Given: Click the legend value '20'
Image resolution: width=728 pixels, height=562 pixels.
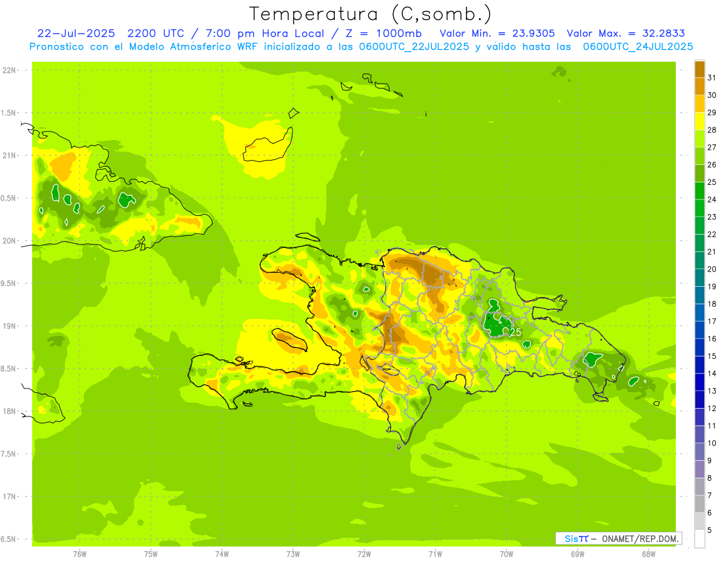Looking at the screenshot, I should point(712,269).
